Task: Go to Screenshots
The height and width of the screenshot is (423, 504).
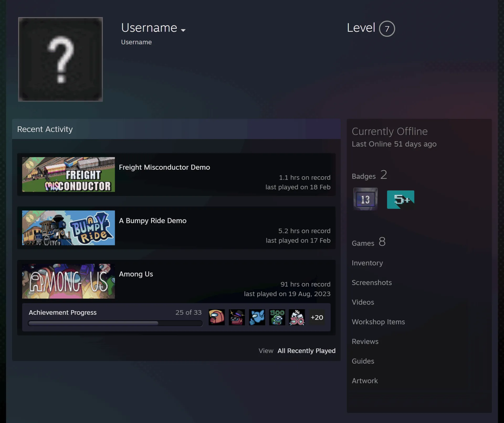Action: point(372,282)
